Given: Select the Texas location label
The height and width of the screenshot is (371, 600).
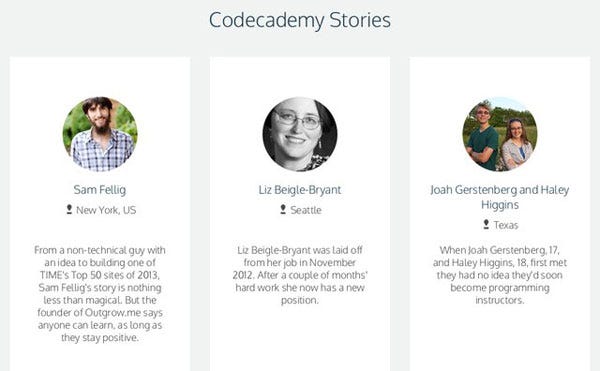Looking at the screenshot, I should pyautogui.click(x=506, y=225).
